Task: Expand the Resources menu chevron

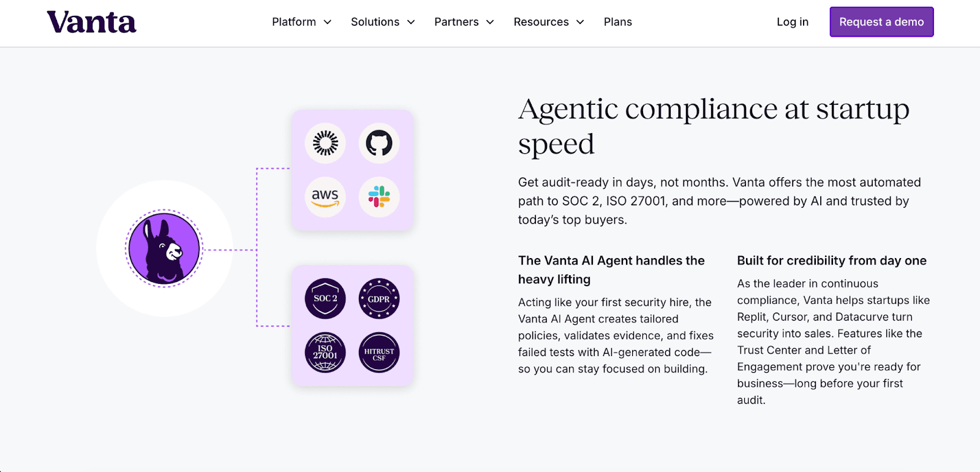Action: (580, 22)
